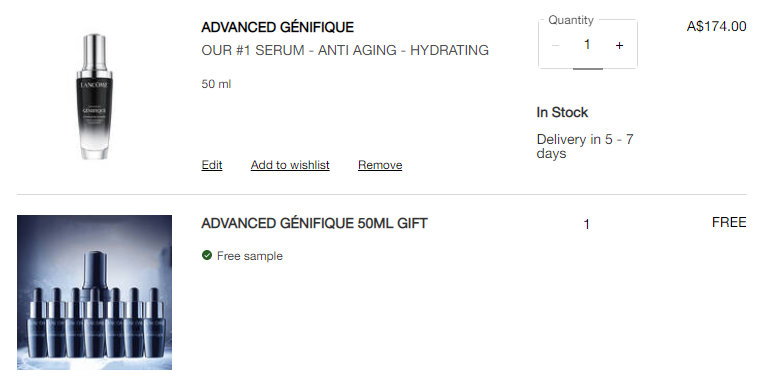Click the Advanced Génifique 50ML Gift title
Image resolution: width=763 pixels, height=389 pixels.
coord(314,223)
